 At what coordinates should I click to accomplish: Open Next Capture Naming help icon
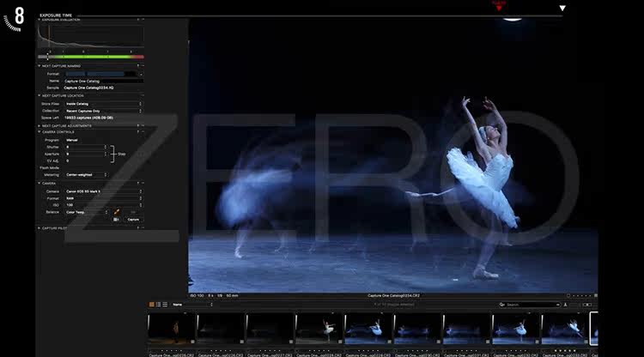point(138,66)
